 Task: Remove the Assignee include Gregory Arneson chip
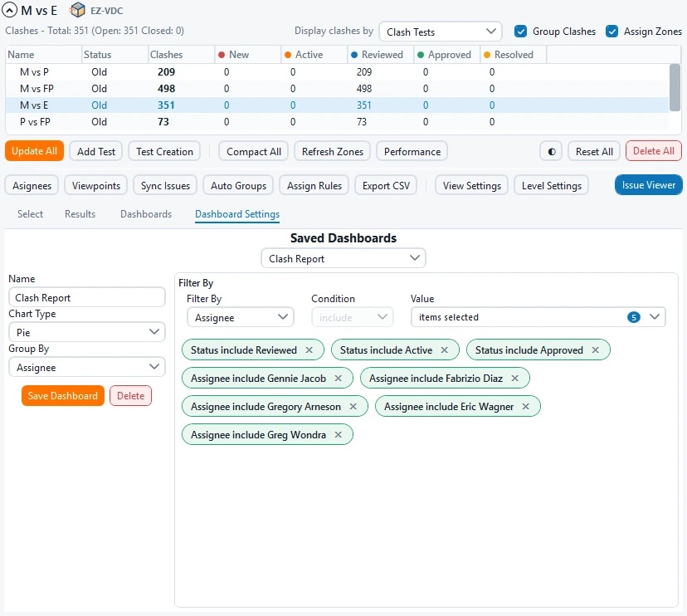tap(353, 407)
